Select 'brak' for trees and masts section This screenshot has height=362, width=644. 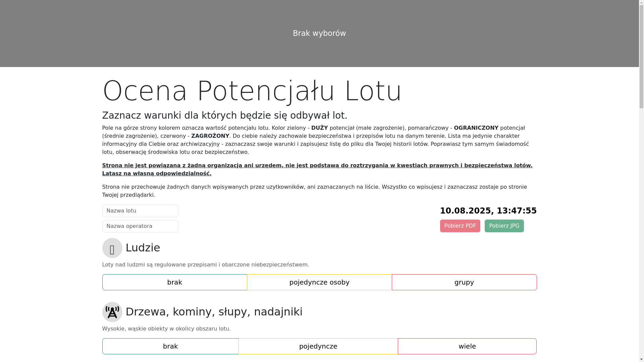click(170, 346)
